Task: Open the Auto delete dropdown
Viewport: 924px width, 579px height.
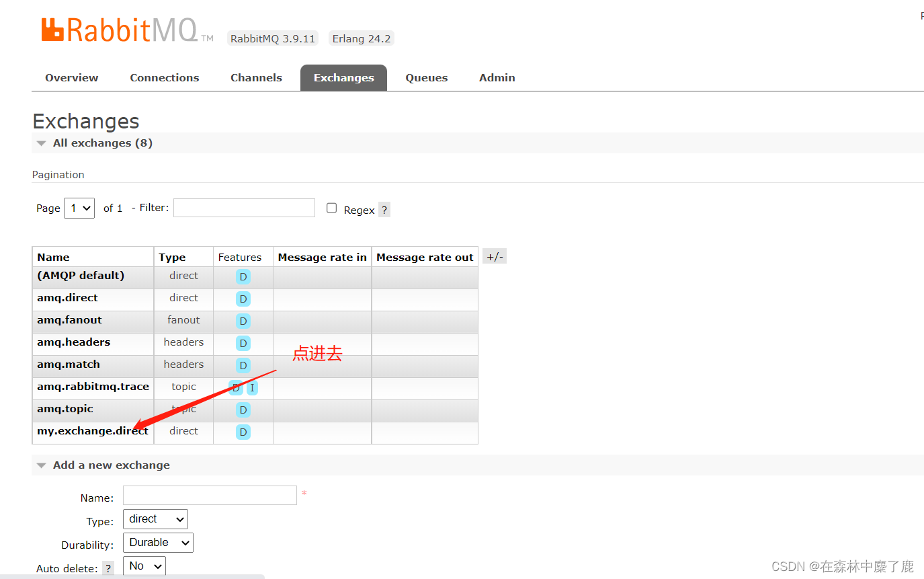Action: point(144,566)
